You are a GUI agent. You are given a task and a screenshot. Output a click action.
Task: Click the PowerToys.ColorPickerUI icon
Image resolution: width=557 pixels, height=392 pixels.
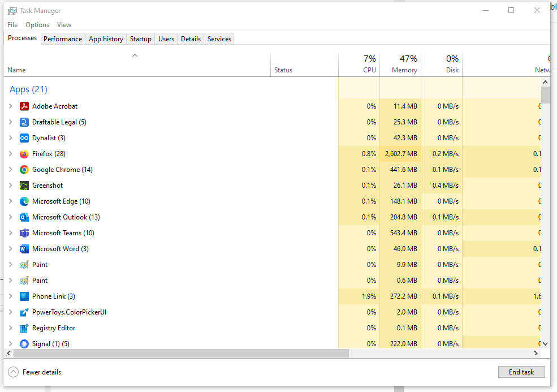[x=24, y=312]
